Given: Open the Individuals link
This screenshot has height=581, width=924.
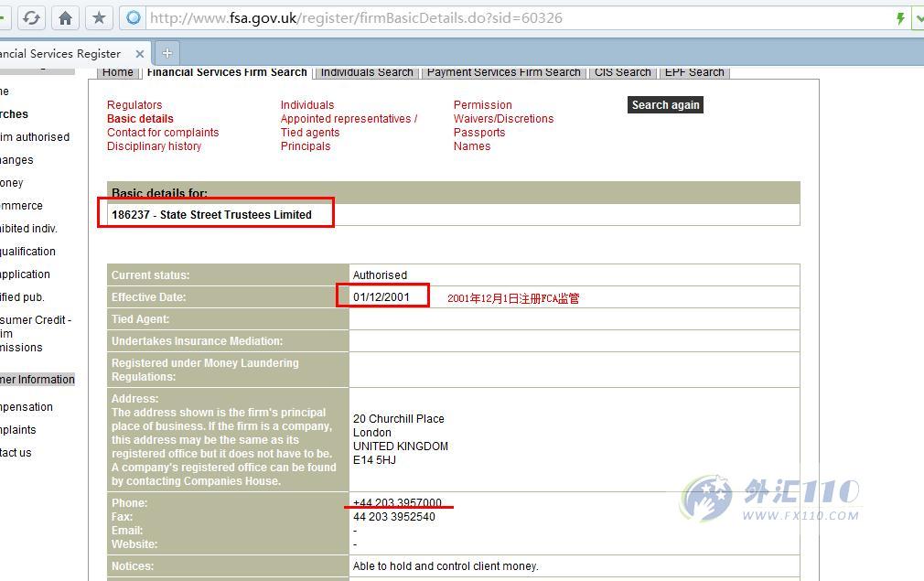Looking at the screenshot, I should tap(307, 105).
